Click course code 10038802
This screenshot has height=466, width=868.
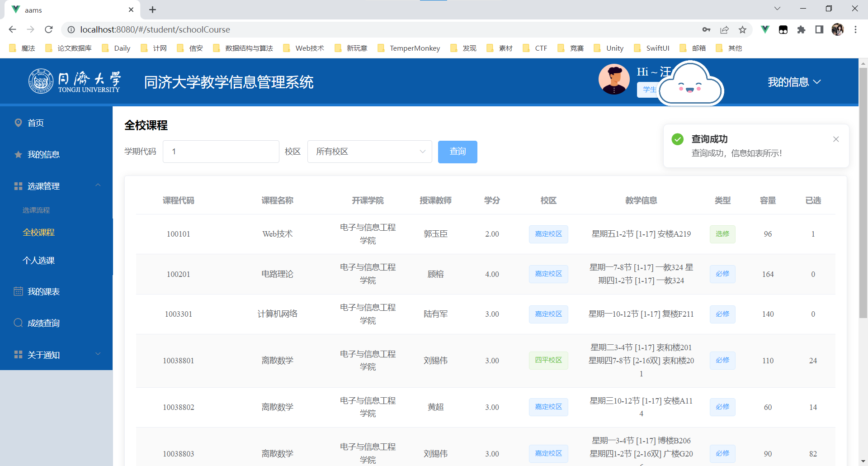[179, 407]
